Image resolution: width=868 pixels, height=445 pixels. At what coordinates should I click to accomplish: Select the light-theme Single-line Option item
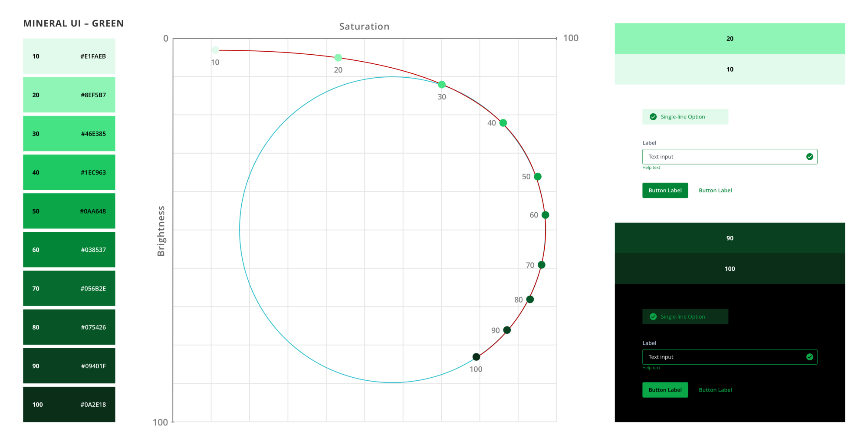click(685, 117)
